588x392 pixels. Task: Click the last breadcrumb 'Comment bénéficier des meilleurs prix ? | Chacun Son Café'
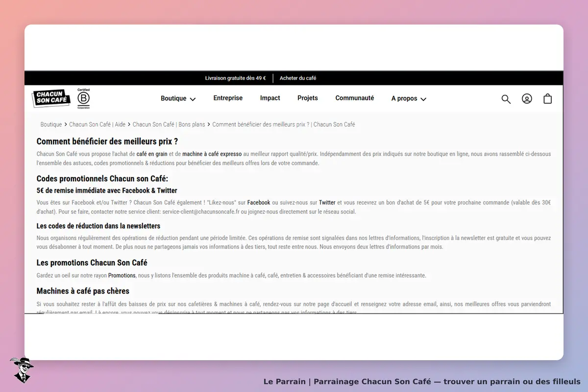[x=284, y=124]
